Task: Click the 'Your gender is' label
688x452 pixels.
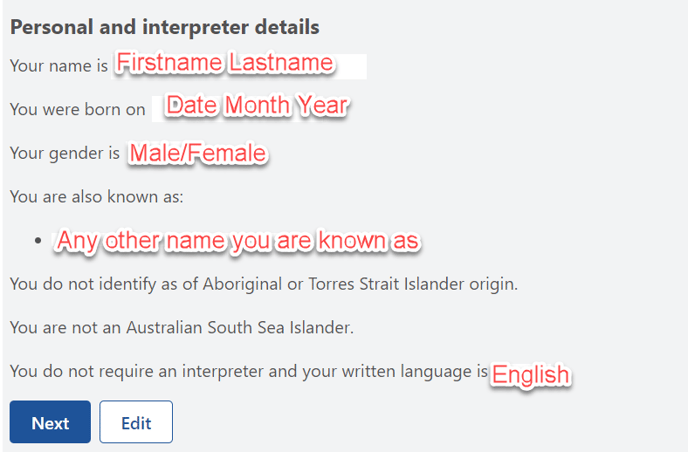Action: 64,153
